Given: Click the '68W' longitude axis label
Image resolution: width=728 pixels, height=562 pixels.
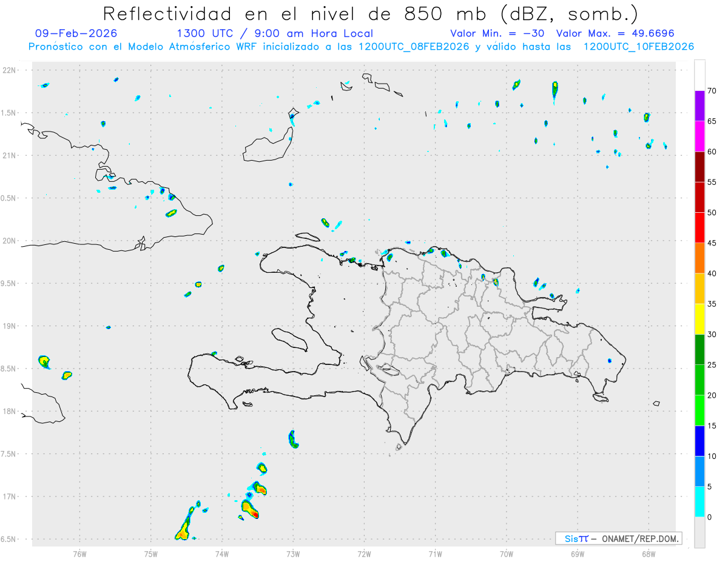Looking at the screenshot, I should click(x=649, y=554).
